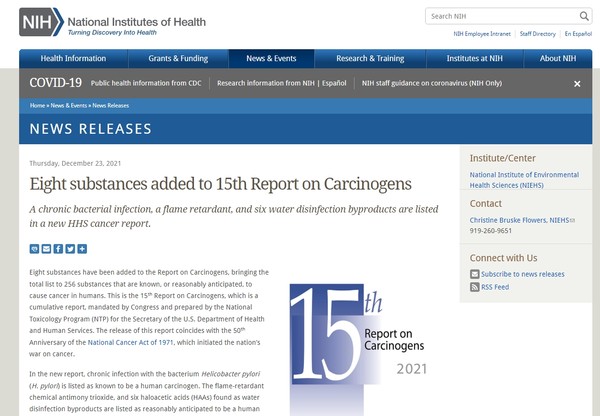Click the search magnifier icon
The image size is (600, 416).
click(x=584, y=16)
